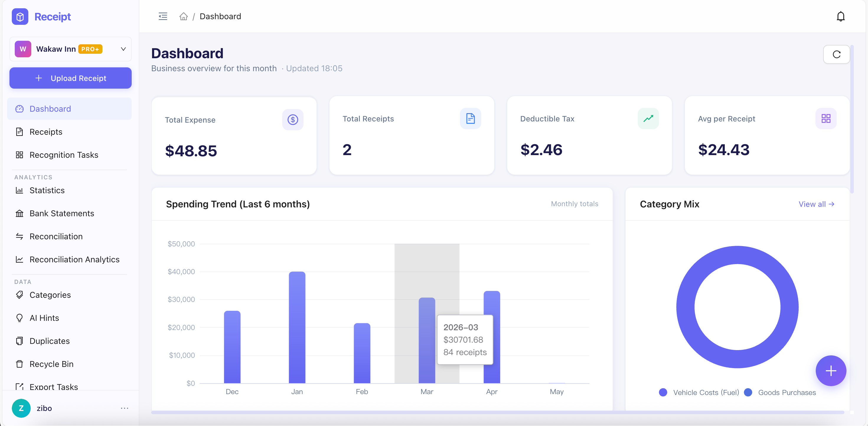The height and width of the screenshot is (426, 868).
Task: Toggle Goods Purchases legend swatch
Action: click(748, 392)
